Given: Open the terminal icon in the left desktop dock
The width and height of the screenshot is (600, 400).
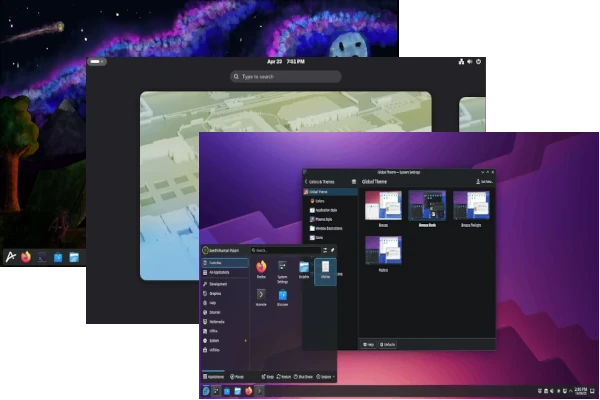Looking at the screenshot, I should (42, 257).
